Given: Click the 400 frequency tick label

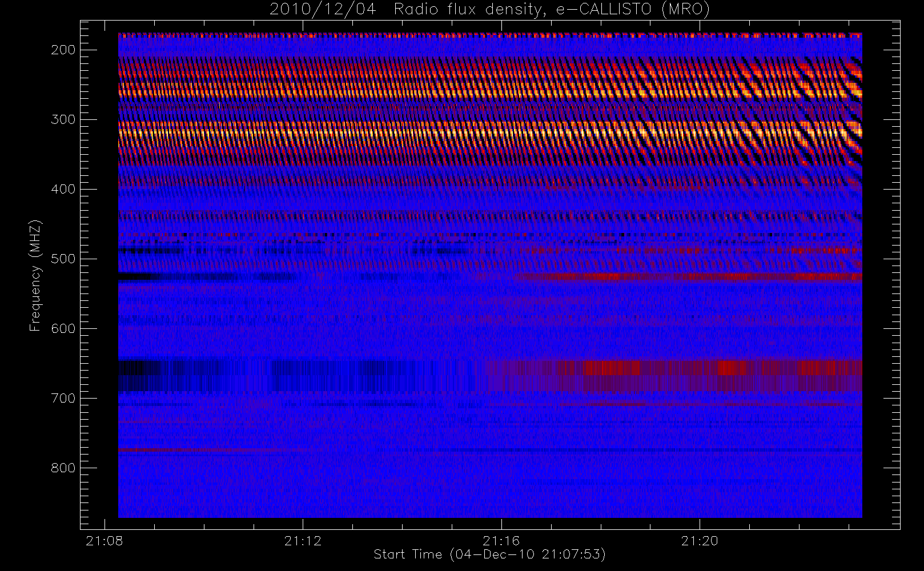Looking at the screenshot, I should (x=63, y=189).
